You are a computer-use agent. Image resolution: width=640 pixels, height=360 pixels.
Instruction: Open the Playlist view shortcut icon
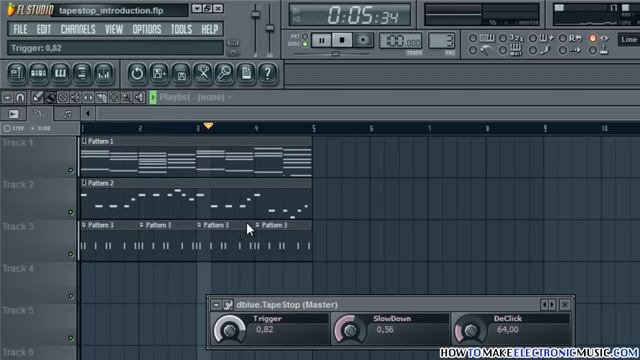[16, 73]
